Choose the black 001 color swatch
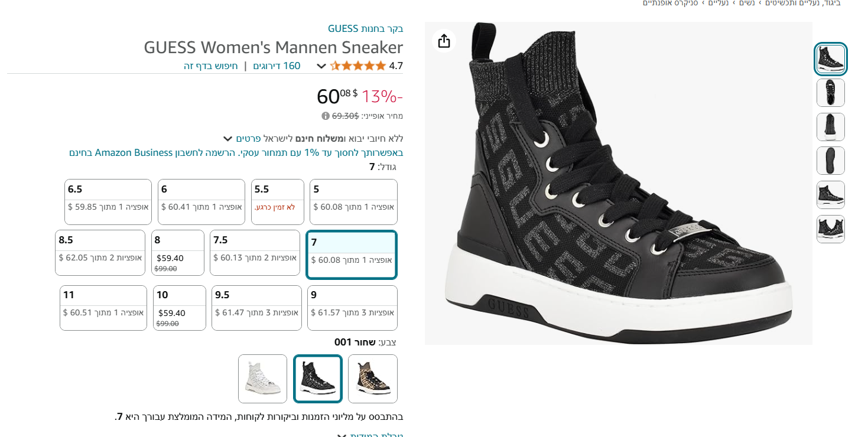Image resolution: width=868 pixels, height=437 pixels. click(318, 379)
